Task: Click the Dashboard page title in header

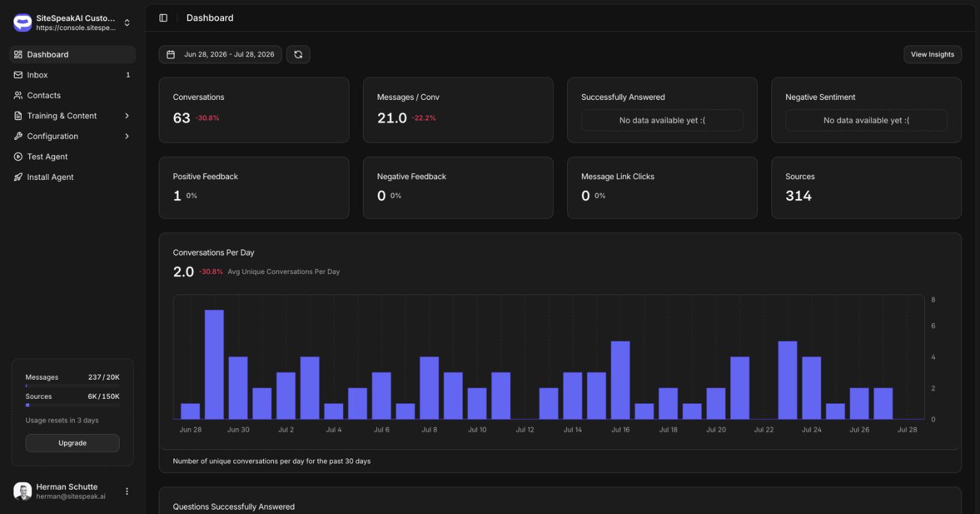Action: (x=210, y=18)
